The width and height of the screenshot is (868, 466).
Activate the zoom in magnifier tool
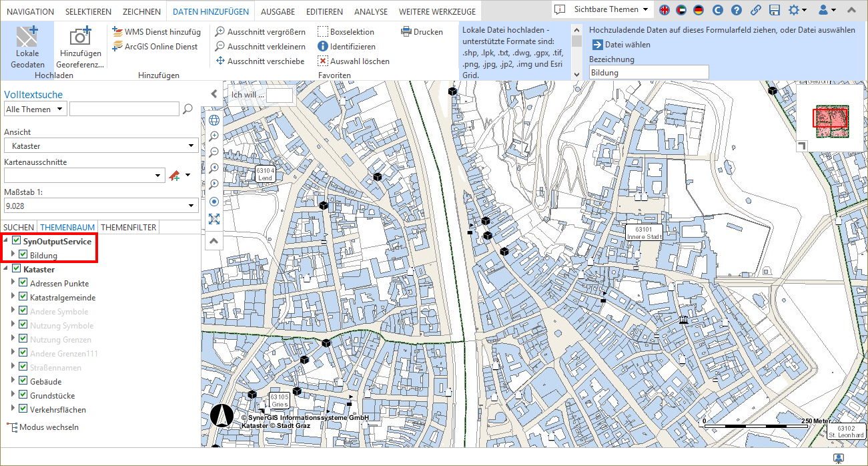coord(213,136)
